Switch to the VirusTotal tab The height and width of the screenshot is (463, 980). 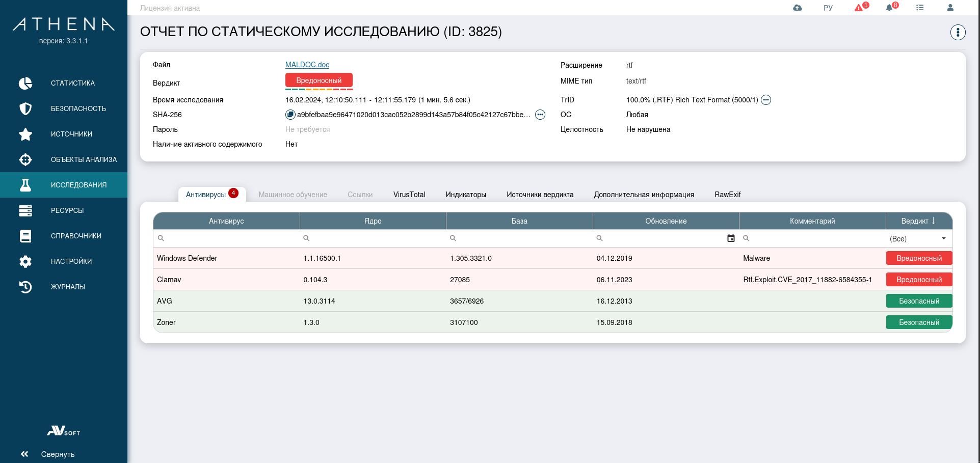tap(409, 195)
